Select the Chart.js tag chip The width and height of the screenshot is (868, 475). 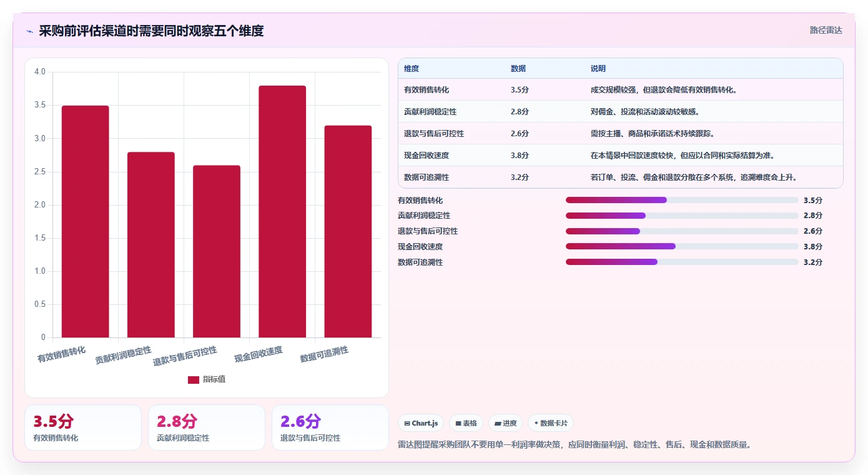pos(422,423)
